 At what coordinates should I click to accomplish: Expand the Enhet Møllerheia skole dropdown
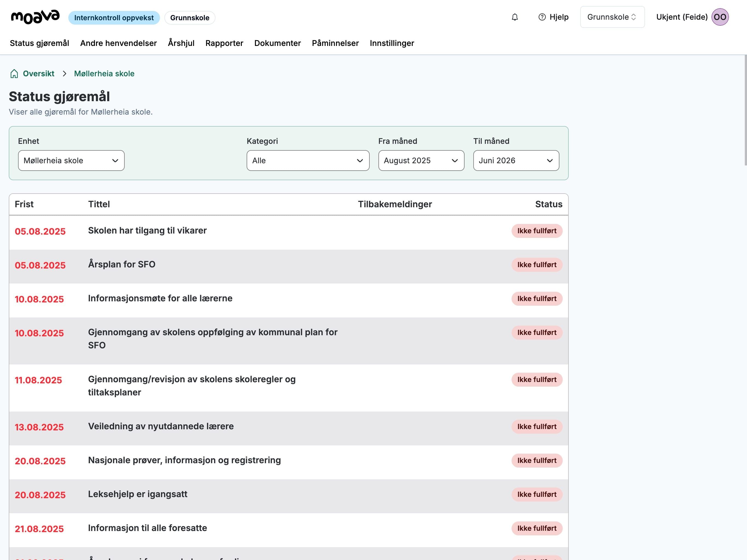71,161
